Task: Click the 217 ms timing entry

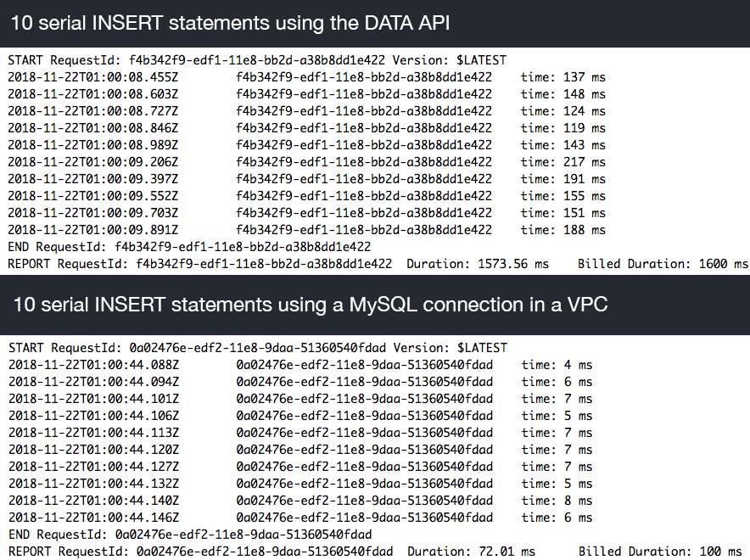Action: point(563,162)
